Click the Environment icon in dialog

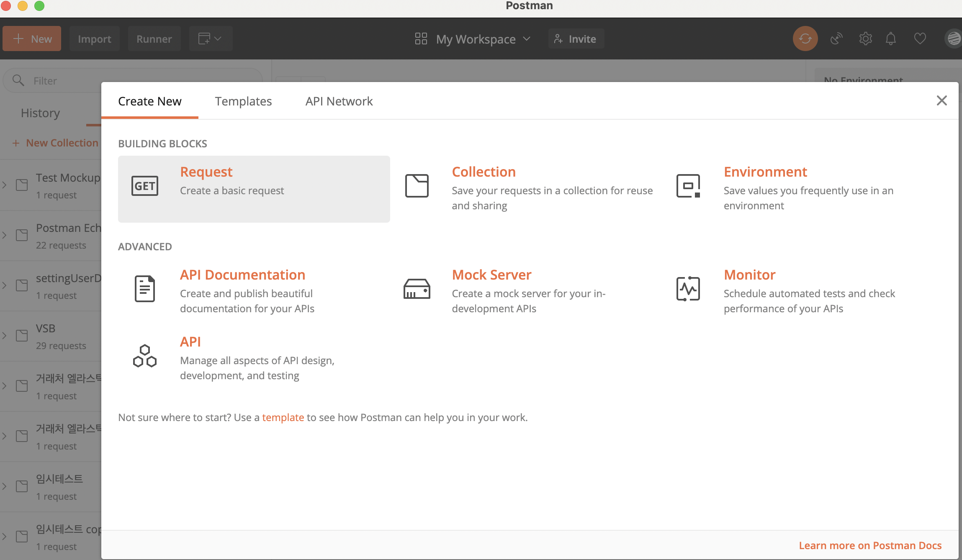click(688, 186)
